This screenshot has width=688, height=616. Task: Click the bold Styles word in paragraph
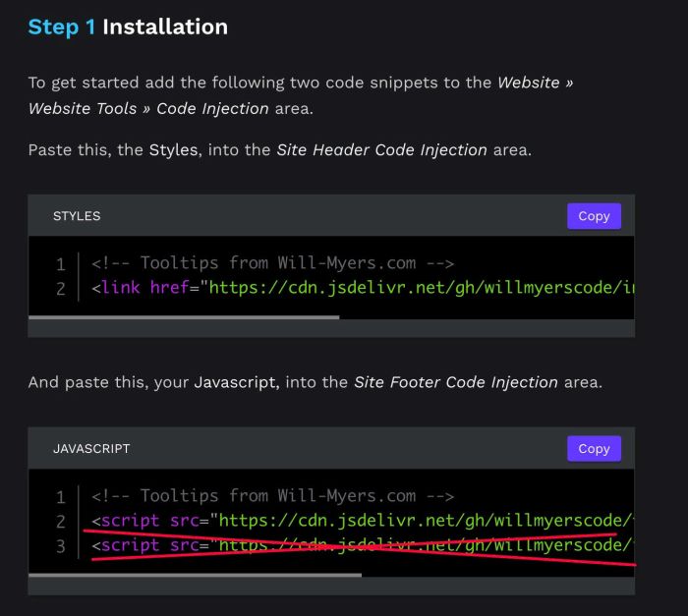click(x=175, y=150)
